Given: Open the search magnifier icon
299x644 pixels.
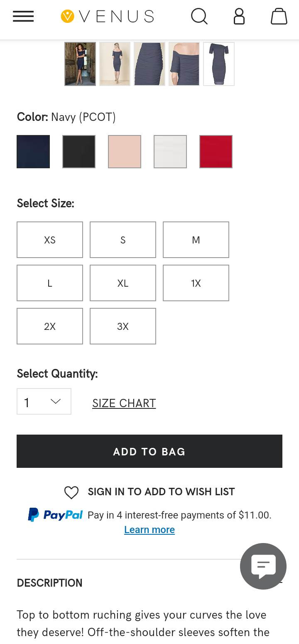Looking at the screenshot, I should click(x=199, y=17).
